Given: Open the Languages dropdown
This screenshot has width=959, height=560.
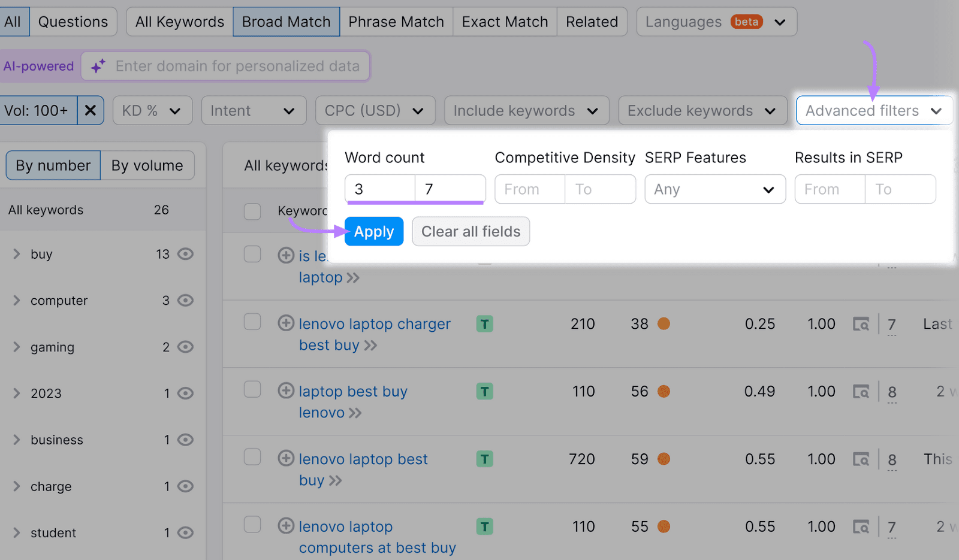Looking at the screenshot, I should 716,22.
